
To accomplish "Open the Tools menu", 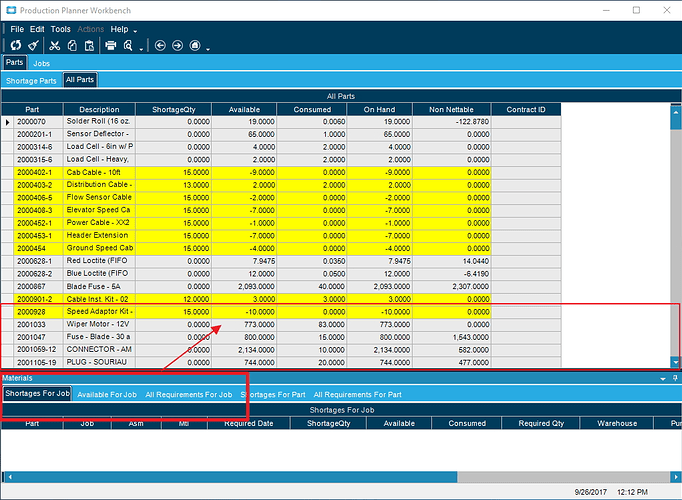I will point(60,29).
